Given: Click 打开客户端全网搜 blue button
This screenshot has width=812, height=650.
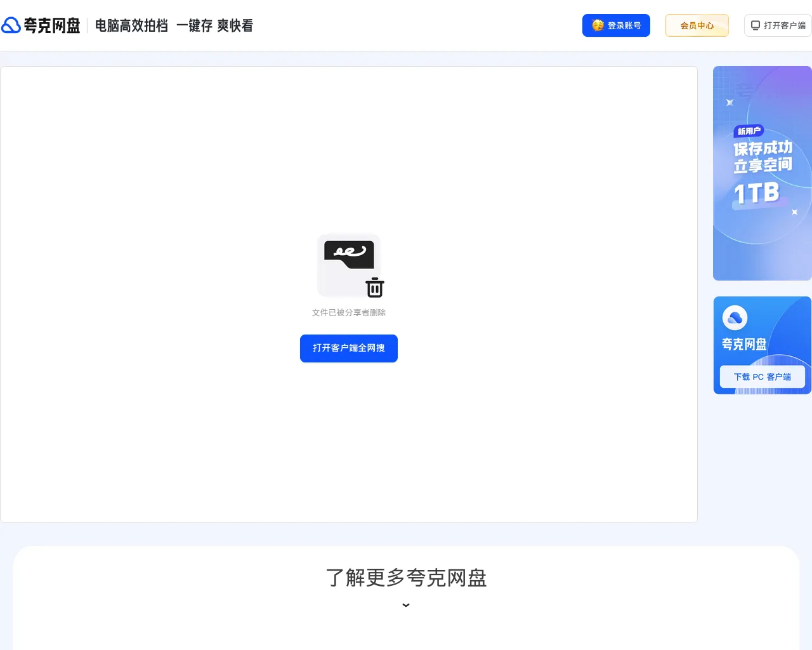Looking at the screenshot, I should [x=349, y=348].
